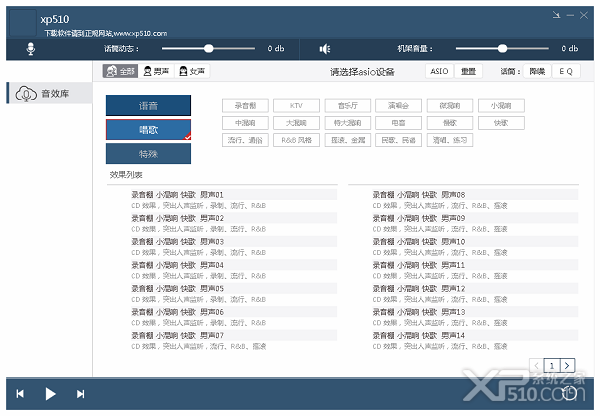Toggle the 演唱会 tag
The width and height of the screenshot is (600, 416).
(398, 106)
